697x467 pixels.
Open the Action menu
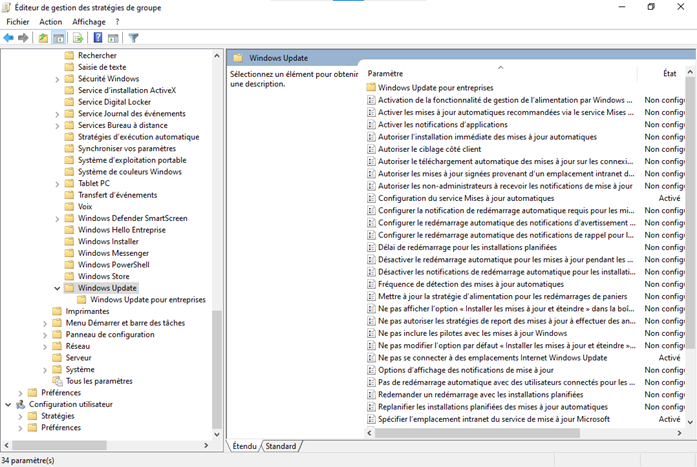coord(51,22)
